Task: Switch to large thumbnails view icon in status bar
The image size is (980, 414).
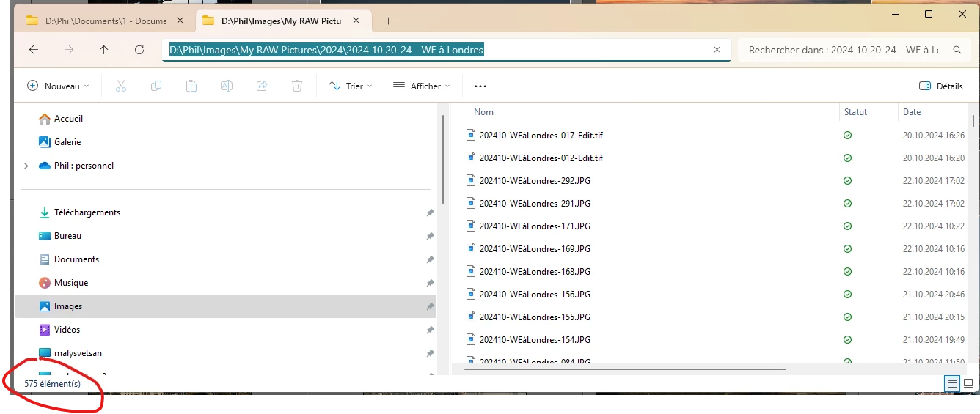Action: pos(968,383)
